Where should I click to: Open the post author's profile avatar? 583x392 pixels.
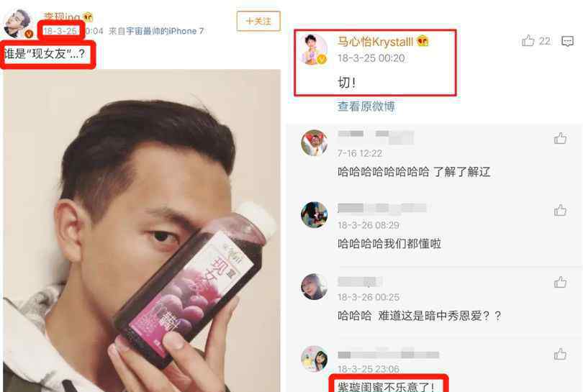[x=17, y=24]
